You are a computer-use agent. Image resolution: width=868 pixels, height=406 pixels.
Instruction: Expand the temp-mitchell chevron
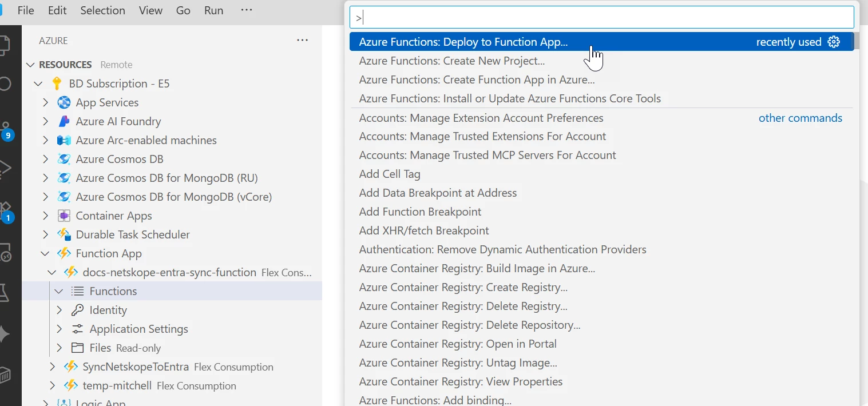point(53,385)
